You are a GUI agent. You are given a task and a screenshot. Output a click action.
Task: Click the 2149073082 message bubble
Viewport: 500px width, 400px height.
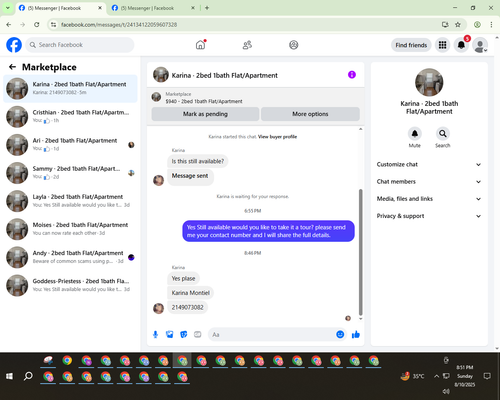(187, 307)
